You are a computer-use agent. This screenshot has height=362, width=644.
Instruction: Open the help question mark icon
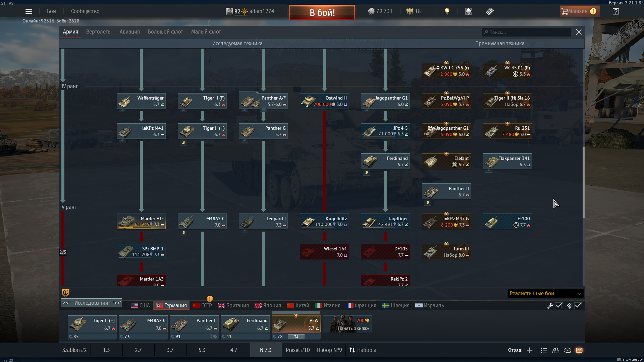click(x=615, y=11)
